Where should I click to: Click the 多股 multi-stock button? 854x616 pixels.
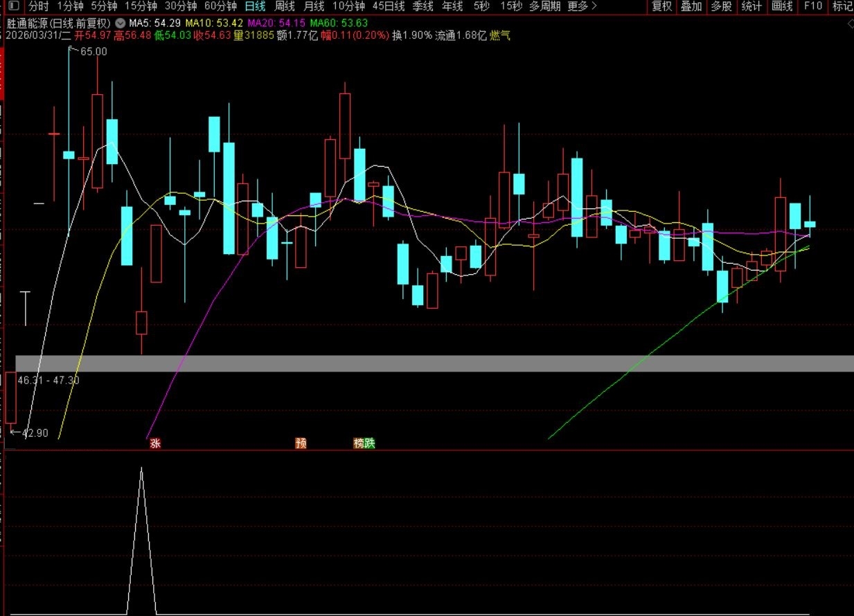[721, 7]
